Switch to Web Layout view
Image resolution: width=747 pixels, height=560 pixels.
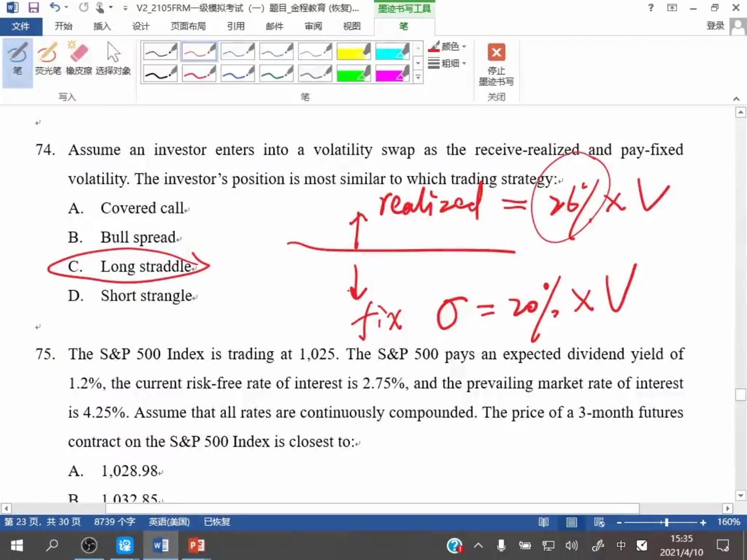pos(599,522)
